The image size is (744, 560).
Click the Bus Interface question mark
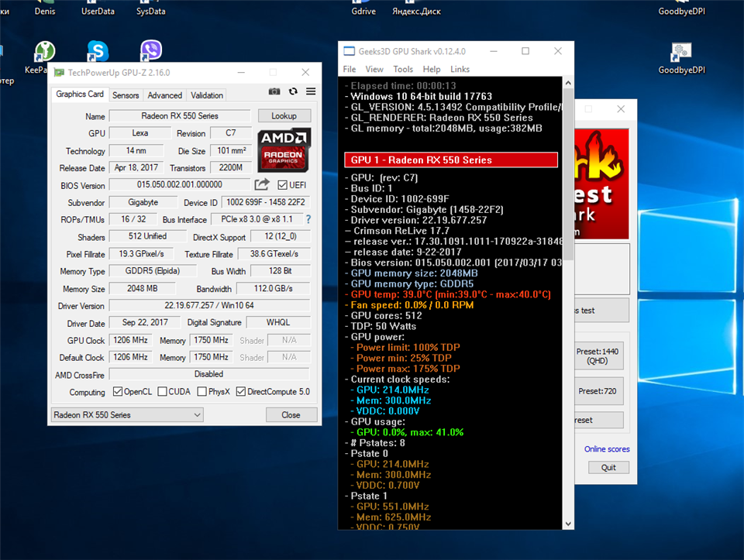pyautogui.click(x=308, y=219)
